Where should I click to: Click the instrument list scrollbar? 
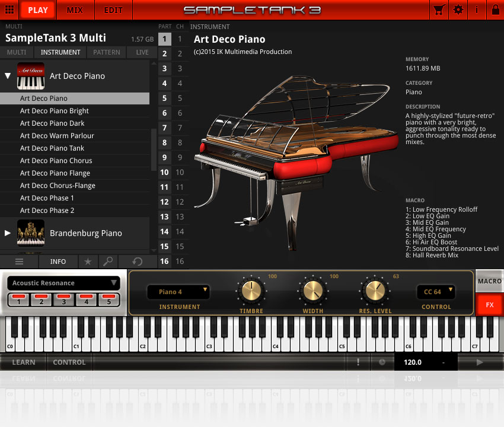154,149
